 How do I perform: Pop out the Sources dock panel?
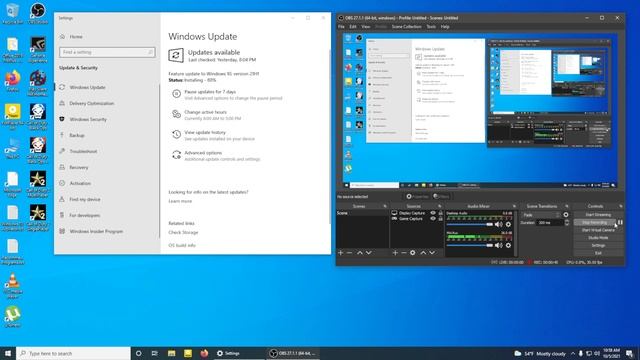click(440, 206)
